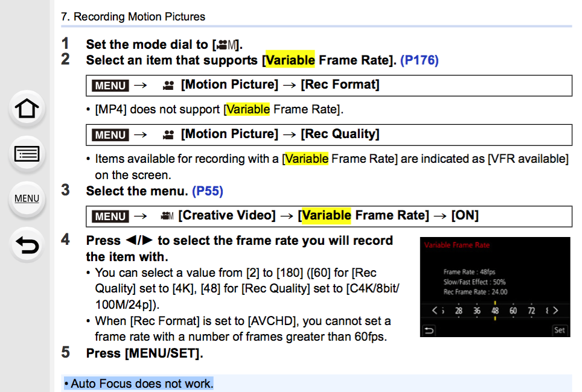Screen dimensions: 582x392
Task: Click the MENU badge before Rec Format
Action: pos(110,86)
